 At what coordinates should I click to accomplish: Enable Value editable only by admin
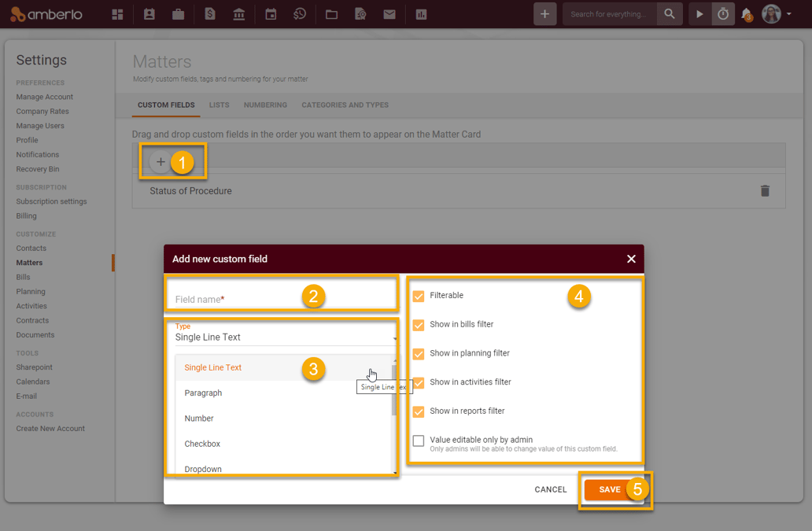click(x=418, y=441)
